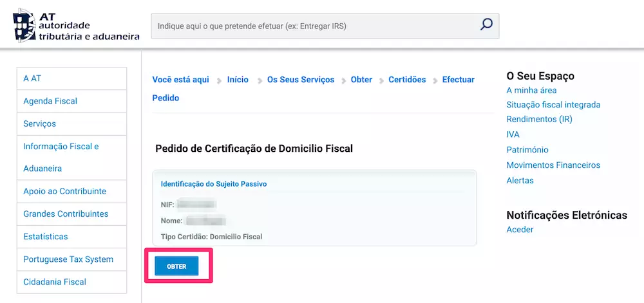Image resolution: width=644 pixels, height=303 pixels.
Task: Open 'Informação Fiscal e Aduaneira' menu item
Action: click(72, 158)
